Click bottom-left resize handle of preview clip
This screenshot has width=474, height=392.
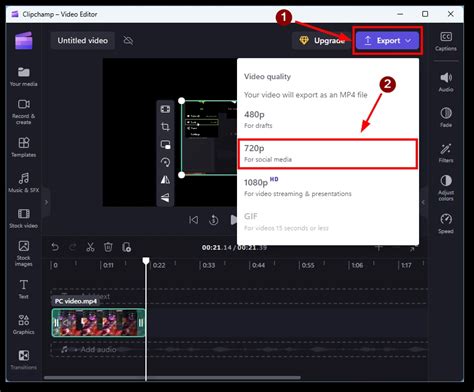click(182, 175)
